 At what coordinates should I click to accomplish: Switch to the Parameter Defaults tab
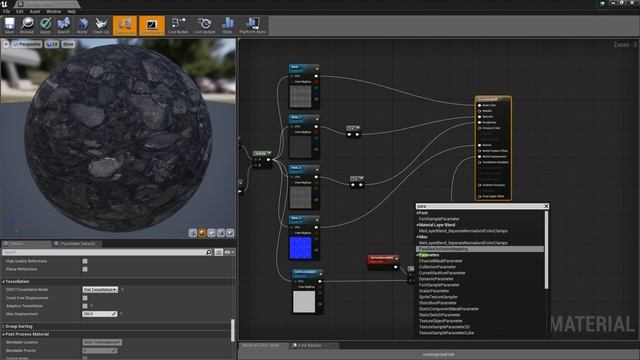[x=78, y=244]
